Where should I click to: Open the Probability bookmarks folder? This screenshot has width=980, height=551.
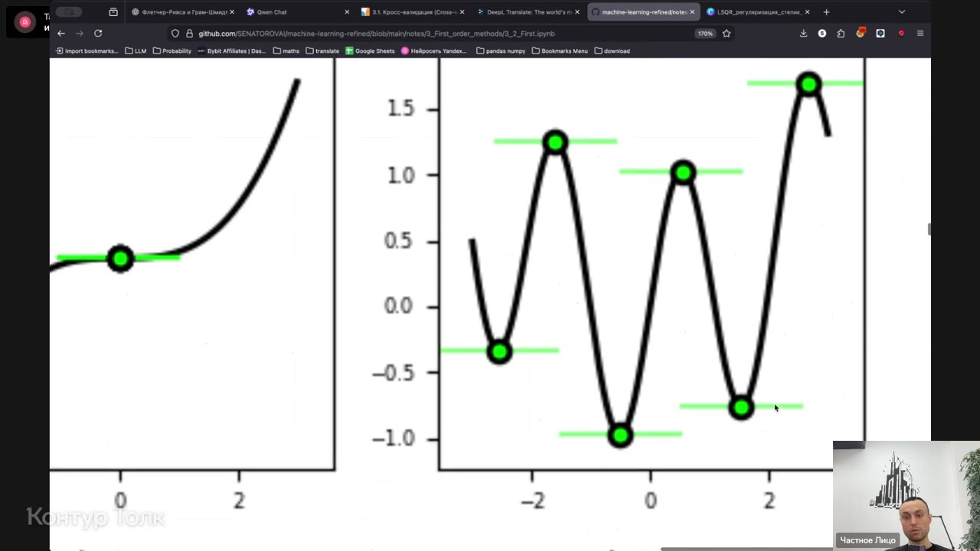[172, 51]
